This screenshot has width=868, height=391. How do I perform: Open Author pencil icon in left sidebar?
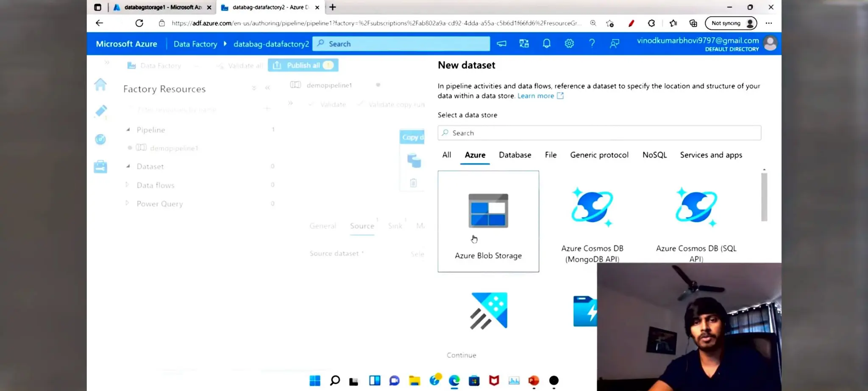coord(101,111)
